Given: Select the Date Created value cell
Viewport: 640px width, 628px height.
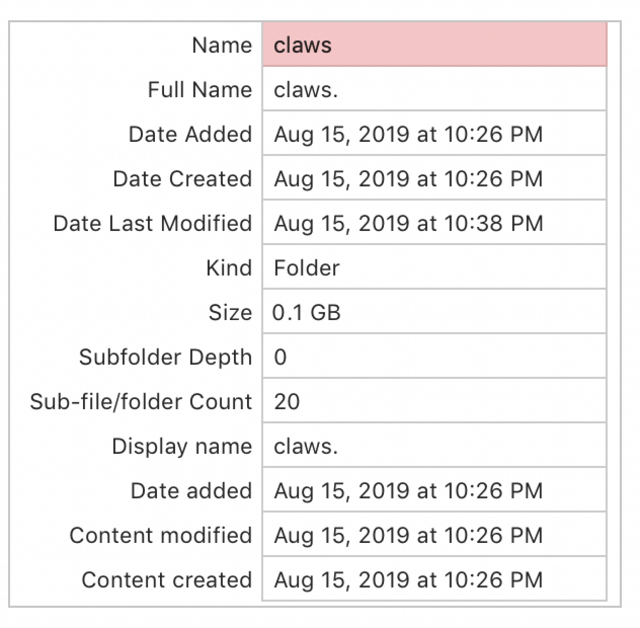Looking at the screenshot, I should [x=435, y=178].
